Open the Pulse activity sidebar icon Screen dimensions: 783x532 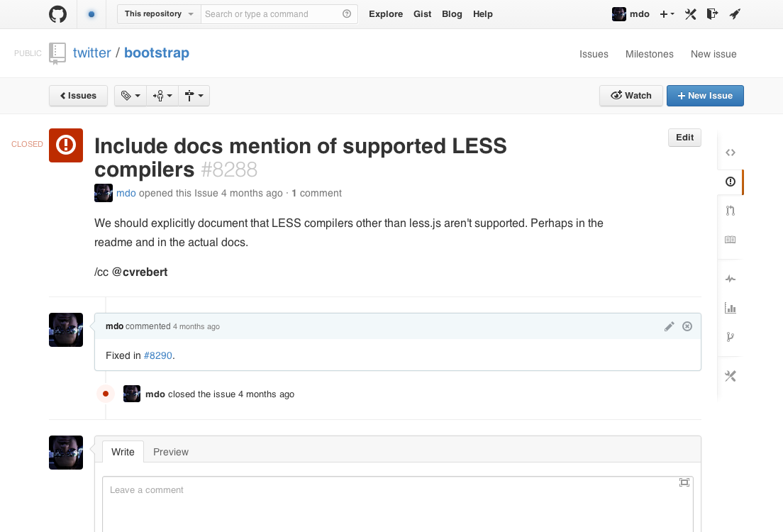[x=730, y=278]
